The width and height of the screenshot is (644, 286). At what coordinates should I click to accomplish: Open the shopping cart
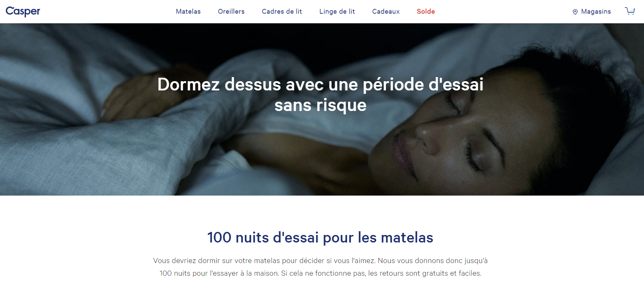[x=630, y=11]
